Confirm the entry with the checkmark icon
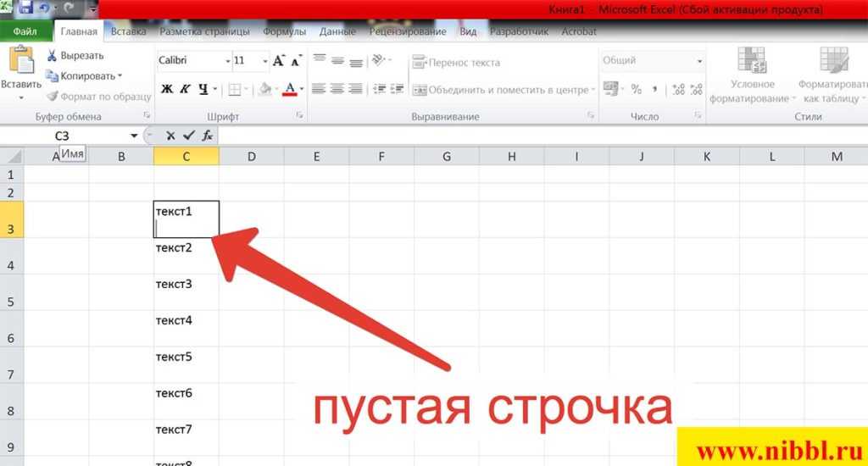 [189, 136]
